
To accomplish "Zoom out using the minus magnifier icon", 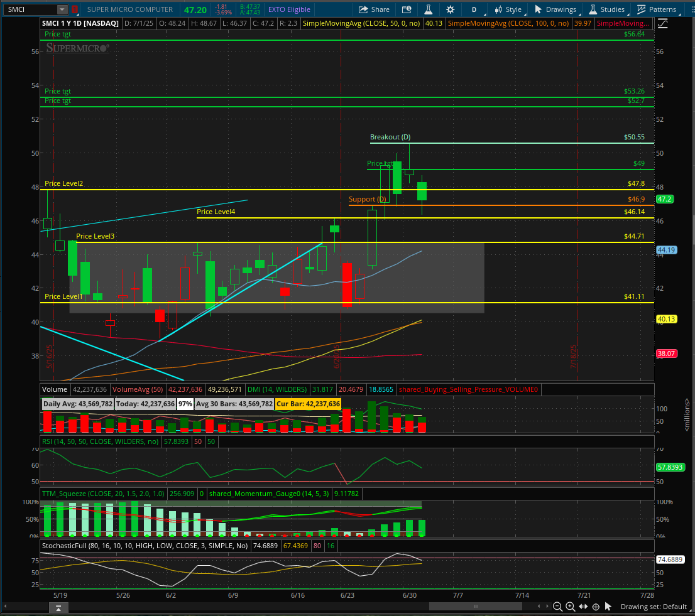I will coord(557,607).
